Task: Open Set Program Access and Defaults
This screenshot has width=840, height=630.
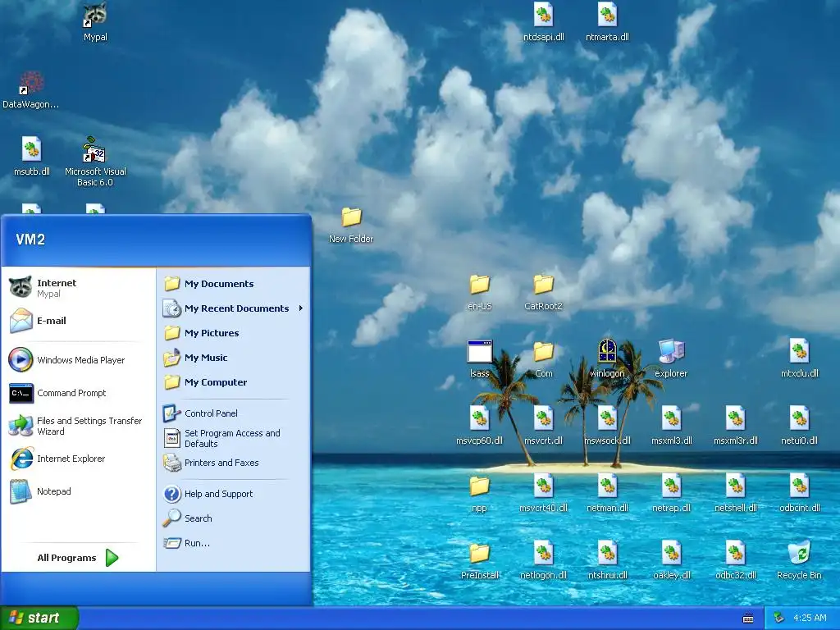Action: [234, 438]
